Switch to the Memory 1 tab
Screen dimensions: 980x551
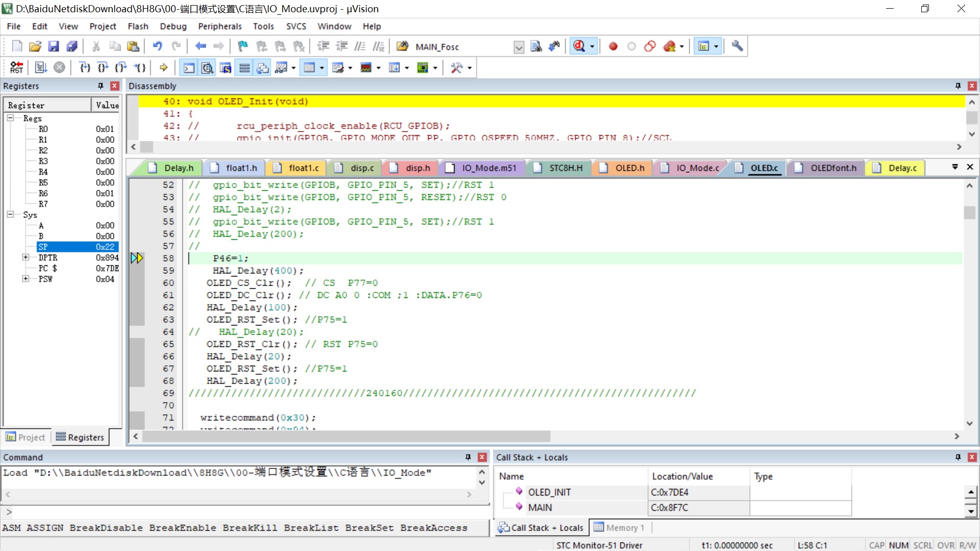[x=620, y=528]
